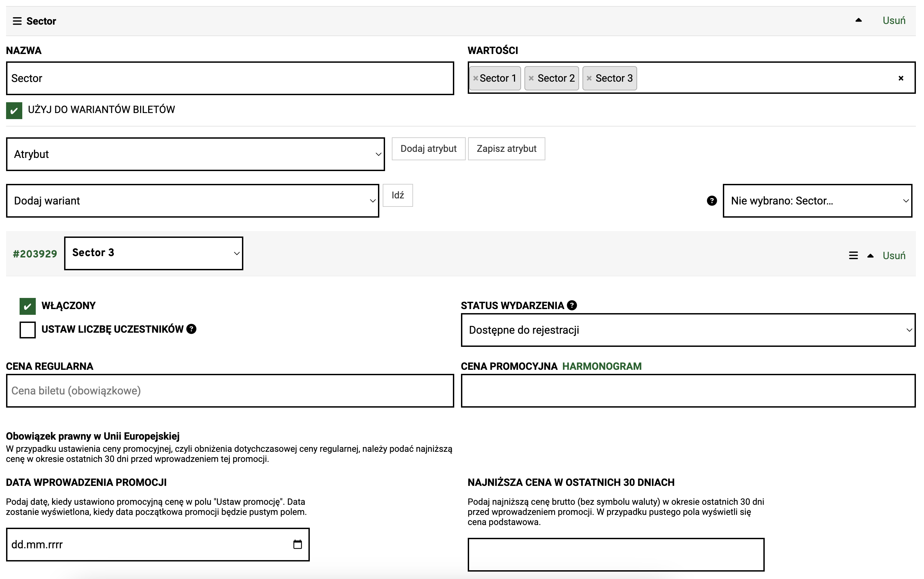The image size is (924, 579).
Task: Click Data wprowadzenia promocji label
Action: pos(86,482)
